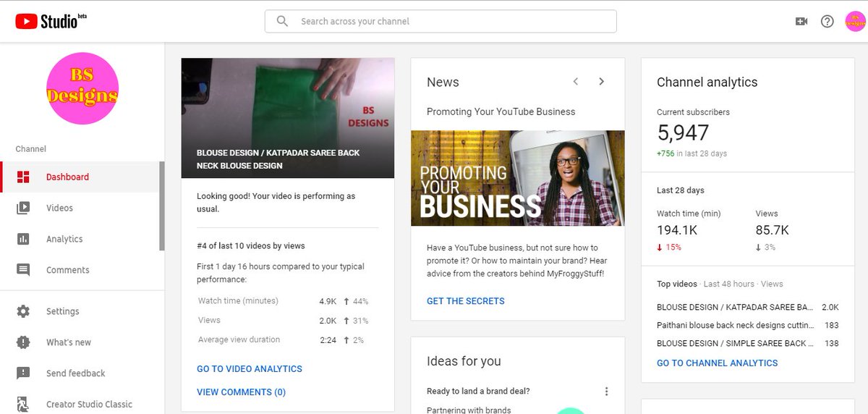
Task: Click the Analytics bar chart icon
Action: [x=23, y=239]
